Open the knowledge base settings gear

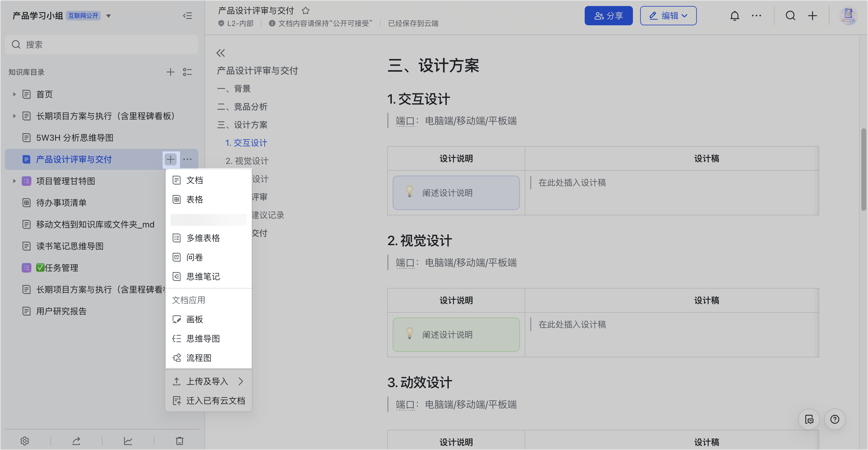[25, 441]
